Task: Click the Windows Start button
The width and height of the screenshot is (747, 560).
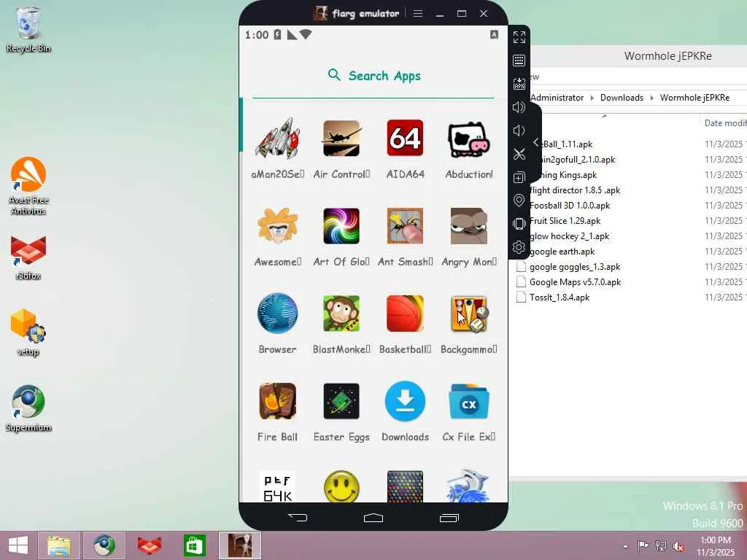Action: pos(18,545)
